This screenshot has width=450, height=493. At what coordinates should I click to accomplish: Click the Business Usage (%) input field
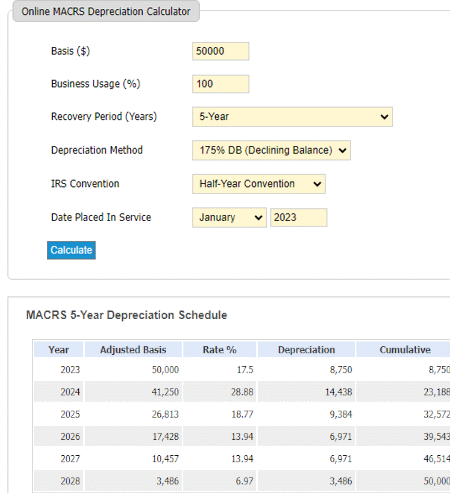pyautogui.click(x=221, y=84)
